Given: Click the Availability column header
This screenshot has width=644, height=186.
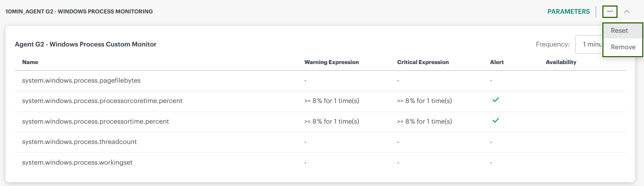Looking at the screenshot, I should click(x=561, y=62).
